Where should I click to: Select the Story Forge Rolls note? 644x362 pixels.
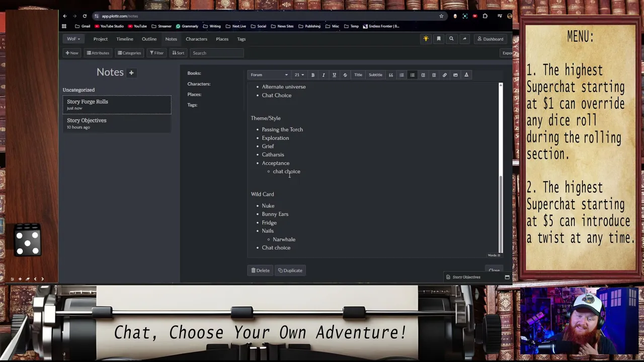click(117, 105)
